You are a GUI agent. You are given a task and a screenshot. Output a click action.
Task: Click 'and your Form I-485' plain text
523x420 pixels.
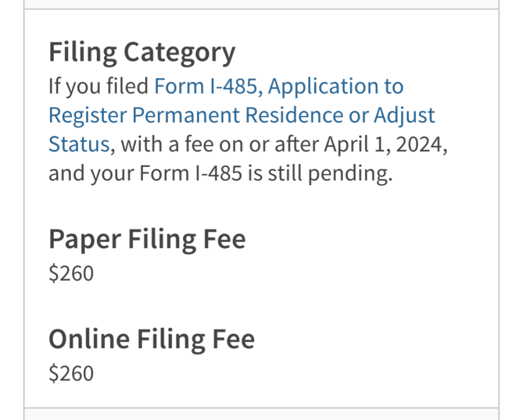click(145, 174)
